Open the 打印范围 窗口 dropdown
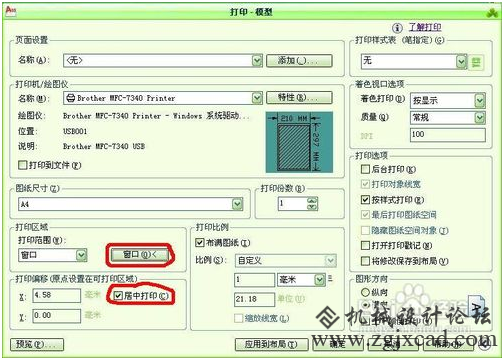 [81, 255]
